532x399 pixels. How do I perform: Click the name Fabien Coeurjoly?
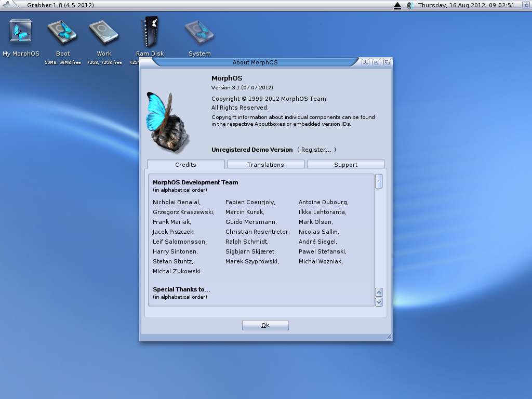point(250,202)
